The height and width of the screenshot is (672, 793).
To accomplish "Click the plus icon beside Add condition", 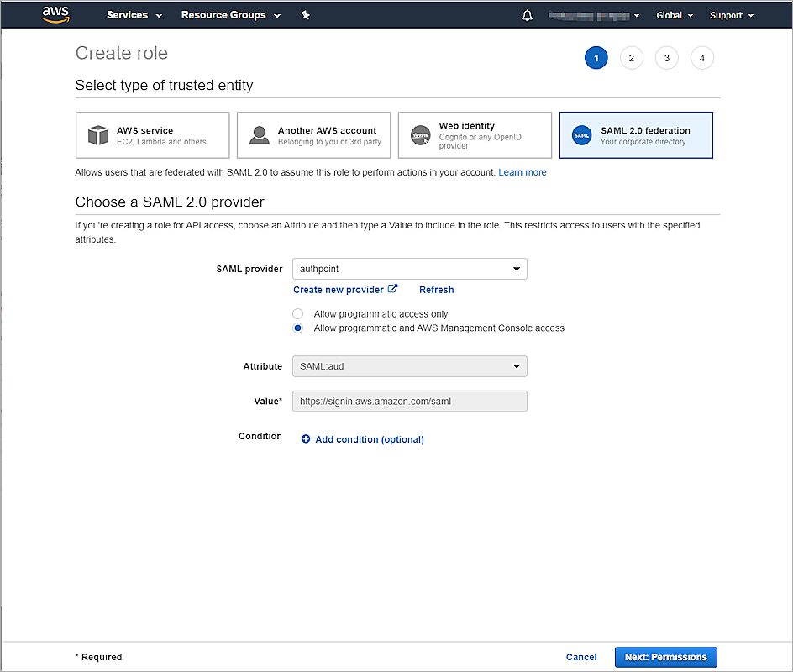I will [306, 439].
